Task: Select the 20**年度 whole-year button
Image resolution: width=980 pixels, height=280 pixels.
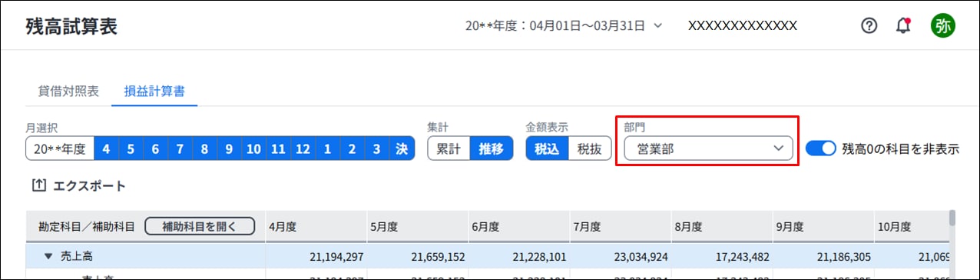Action: click(x=60, y=148)
